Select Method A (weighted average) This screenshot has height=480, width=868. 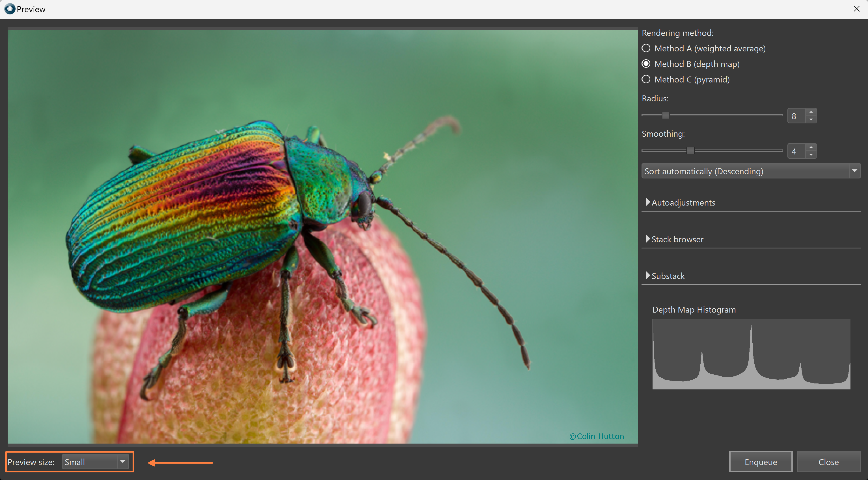(646, 49)
